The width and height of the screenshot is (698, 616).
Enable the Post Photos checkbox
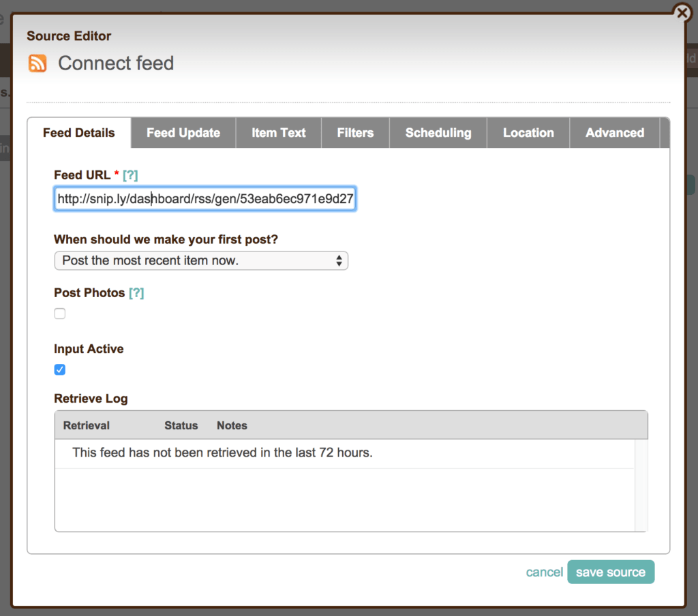tap(60, 313)
